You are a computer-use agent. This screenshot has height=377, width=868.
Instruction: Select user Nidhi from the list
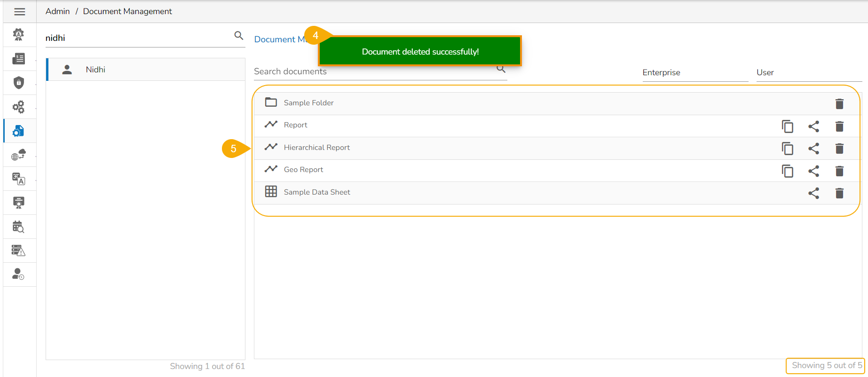[x=146, y=70]
